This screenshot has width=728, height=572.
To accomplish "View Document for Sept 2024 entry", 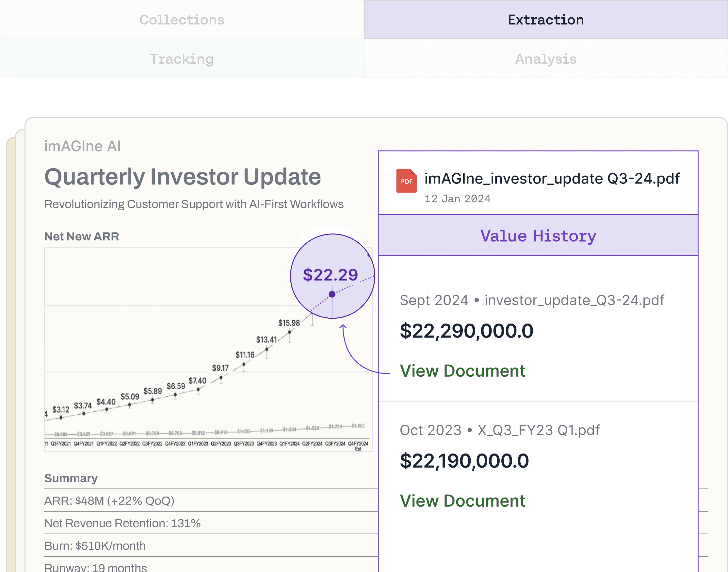I will [x=462, y=371].
